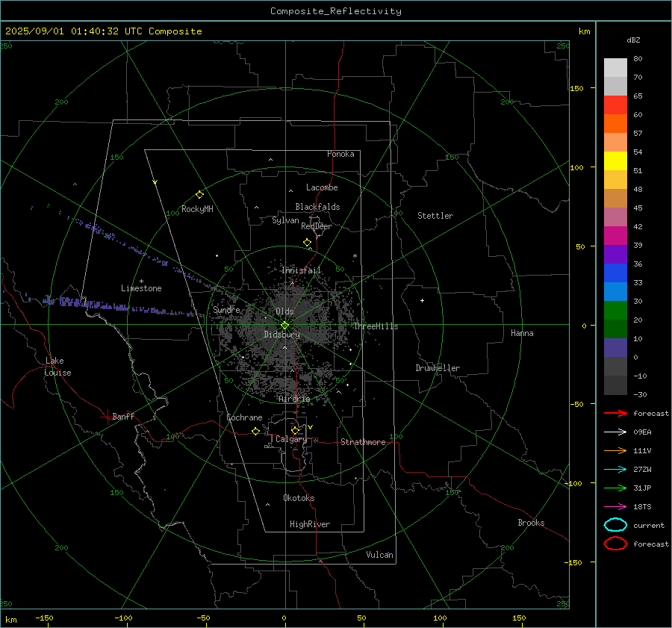Click the Okotoks label
672x628 pixels.
pyautogui.click(x=299, y=498)
